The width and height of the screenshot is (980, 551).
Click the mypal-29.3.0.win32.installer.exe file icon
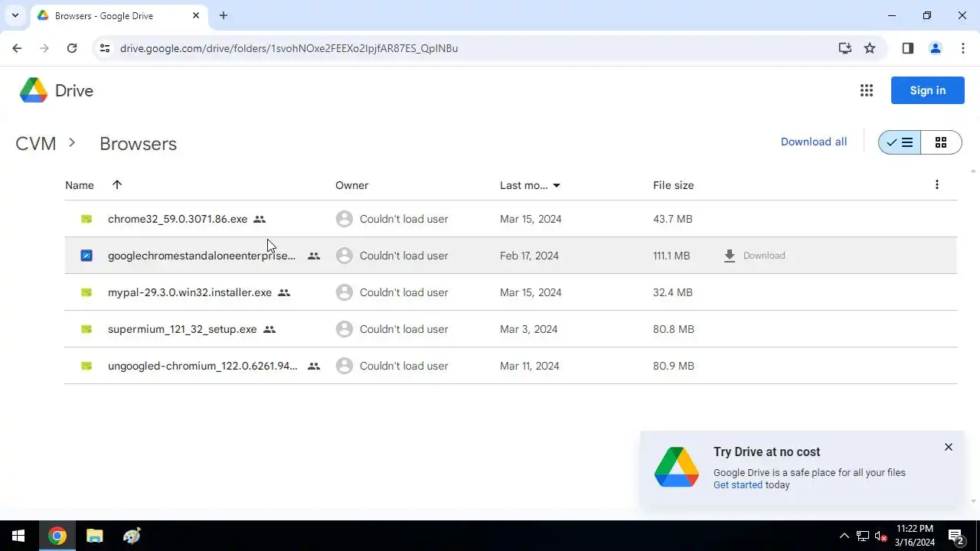87,292
